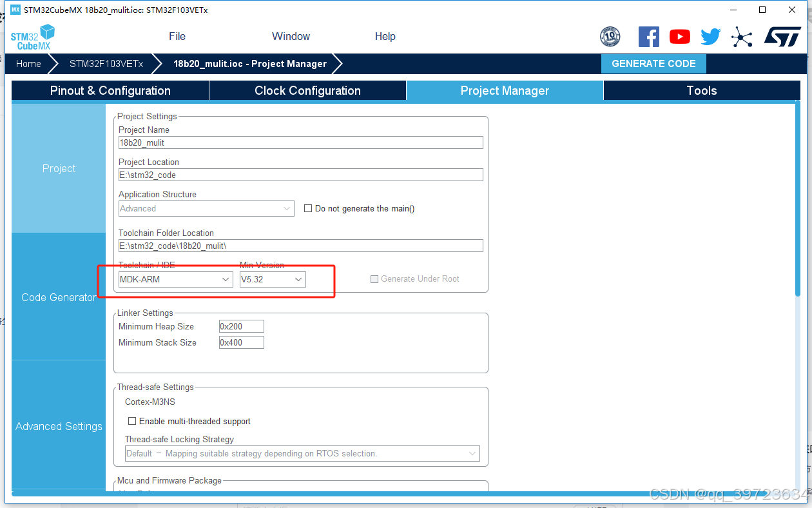This screenshot has height=508, width=812.
Task: Open the Application Structure Advanced dropdown
Action: click(206, 208)
